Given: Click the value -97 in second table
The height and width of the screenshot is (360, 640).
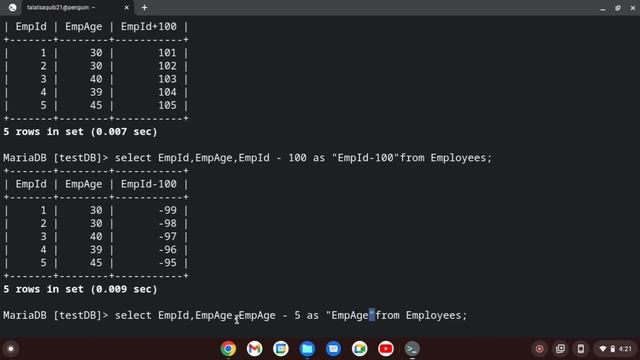Looking at the screenshot, I should (x=167, y=236).
